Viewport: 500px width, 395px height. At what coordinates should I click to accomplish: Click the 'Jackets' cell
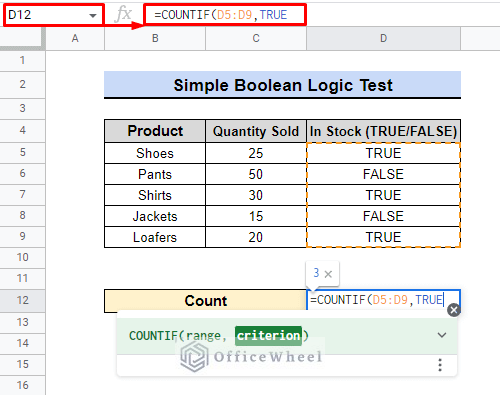155,216
